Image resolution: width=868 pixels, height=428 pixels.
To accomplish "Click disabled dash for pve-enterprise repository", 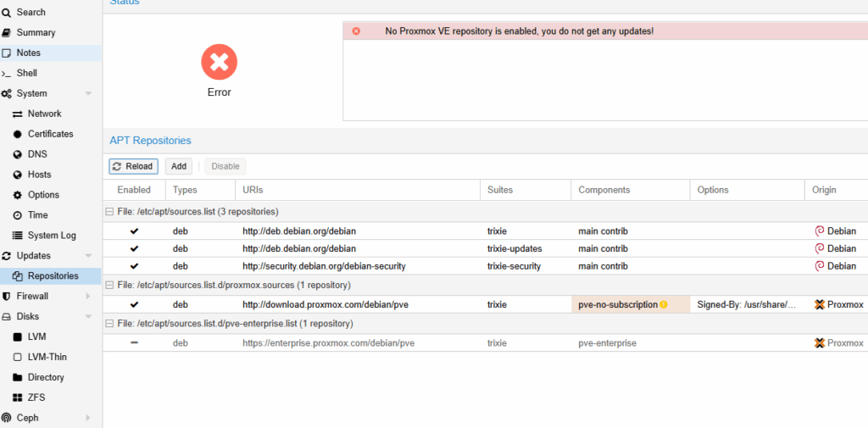I will [x=134, y=343].
